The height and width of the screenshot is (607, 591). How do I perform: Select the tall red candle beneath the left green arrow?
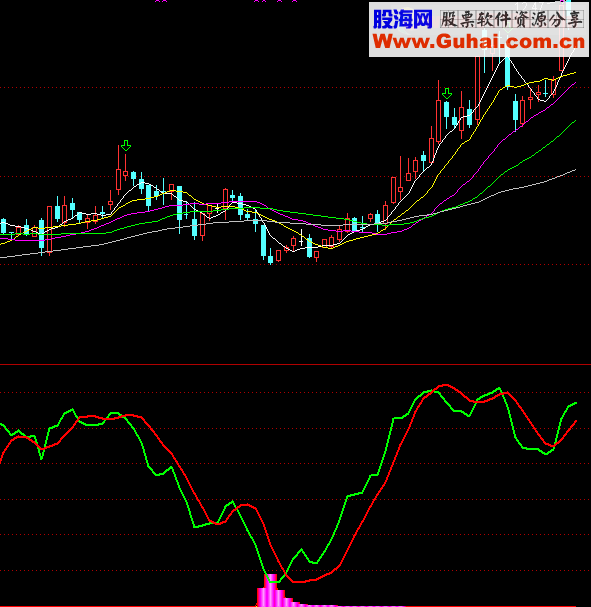118,170
